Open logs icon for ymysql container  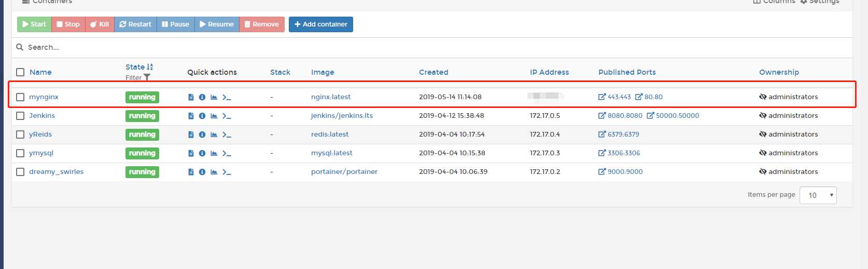coord(191,153)
